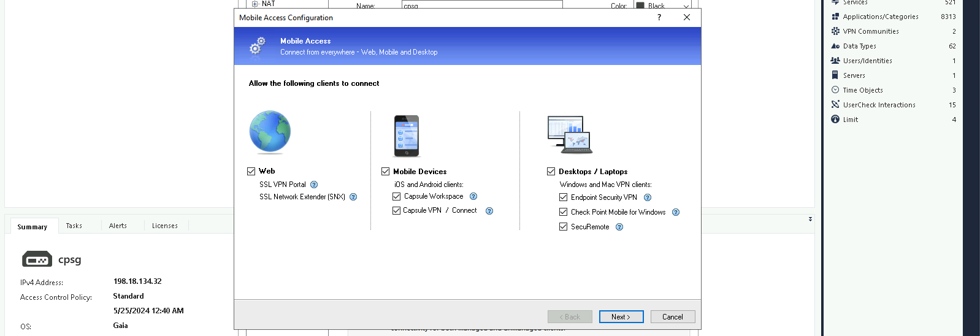This screenshot has width=980, height=336.
Task: Toggle the Web checkbox
Action: click(x=251, y=172)
